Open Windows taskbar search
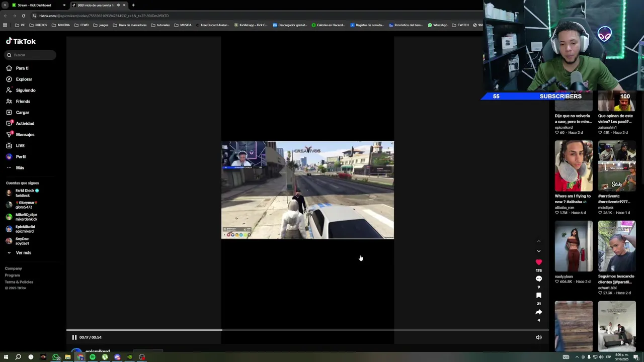Image resolution: width=644 pixels, height=362 pixels. (x=18, y=357)
